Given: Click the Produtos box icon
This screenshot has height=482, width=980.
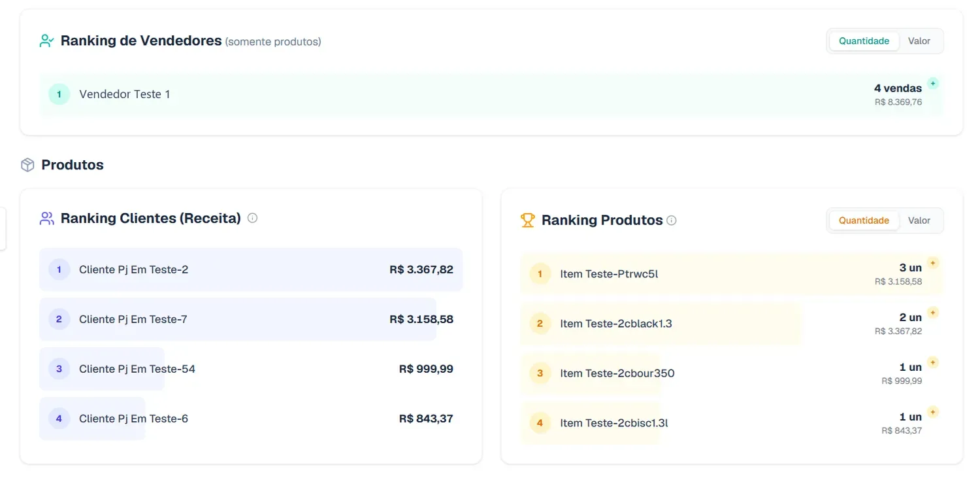Looking at the screenshot, I should 27,165.
